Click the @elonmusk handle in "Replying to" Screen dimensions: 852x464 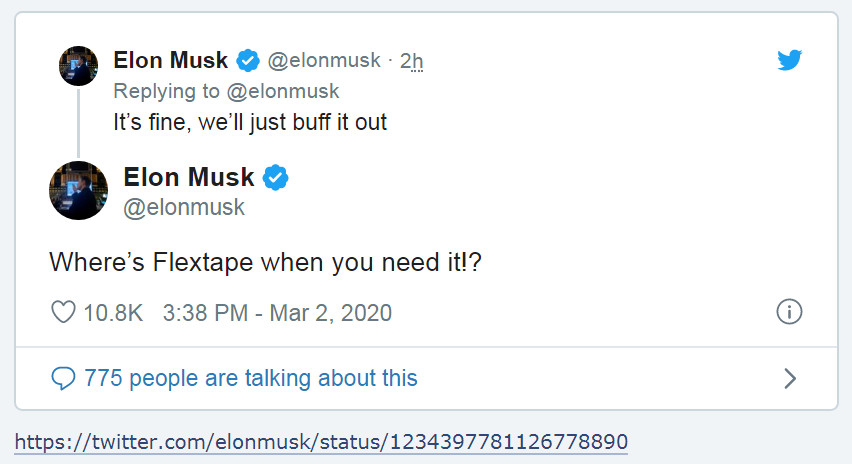click(x=285, y=91)
